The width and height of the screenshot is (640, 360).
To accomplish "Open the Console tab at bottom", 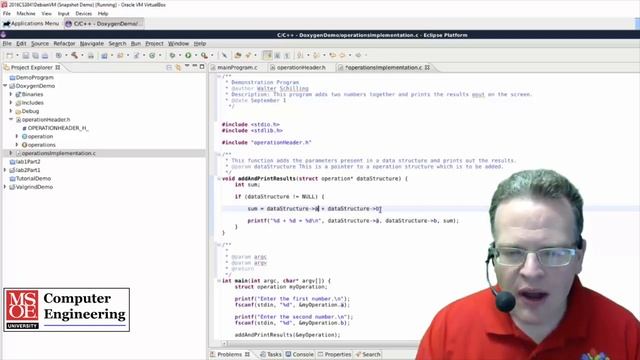I will point(299,354).
